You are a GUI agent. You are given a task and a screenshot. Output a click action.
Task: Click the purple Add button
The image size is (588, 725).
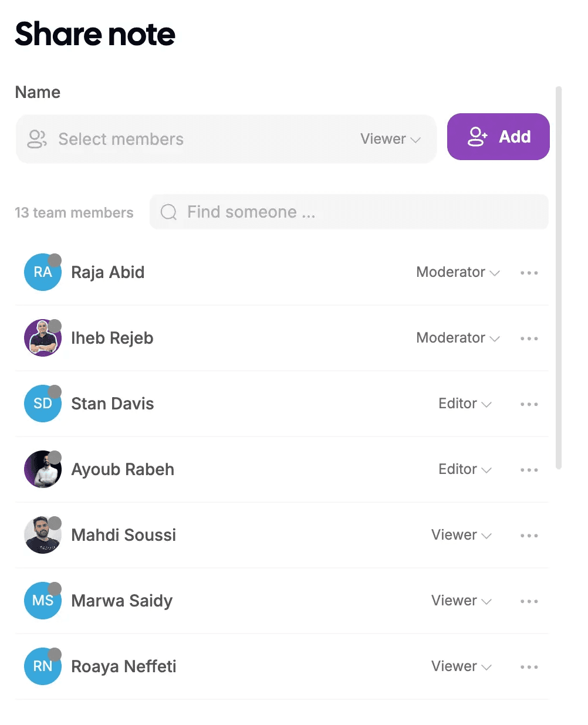(498, 137)
